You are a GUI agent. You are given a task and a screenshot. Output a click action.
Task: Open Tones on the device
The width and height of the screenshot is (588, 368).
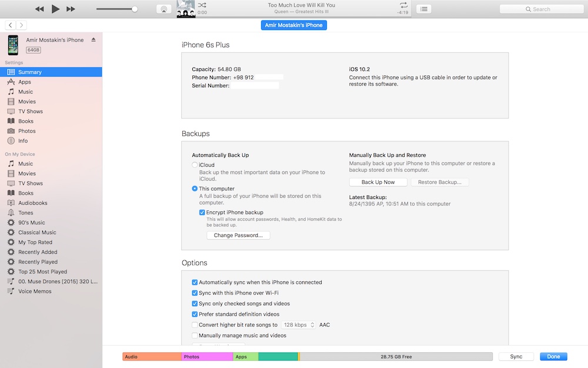(51, 213)
